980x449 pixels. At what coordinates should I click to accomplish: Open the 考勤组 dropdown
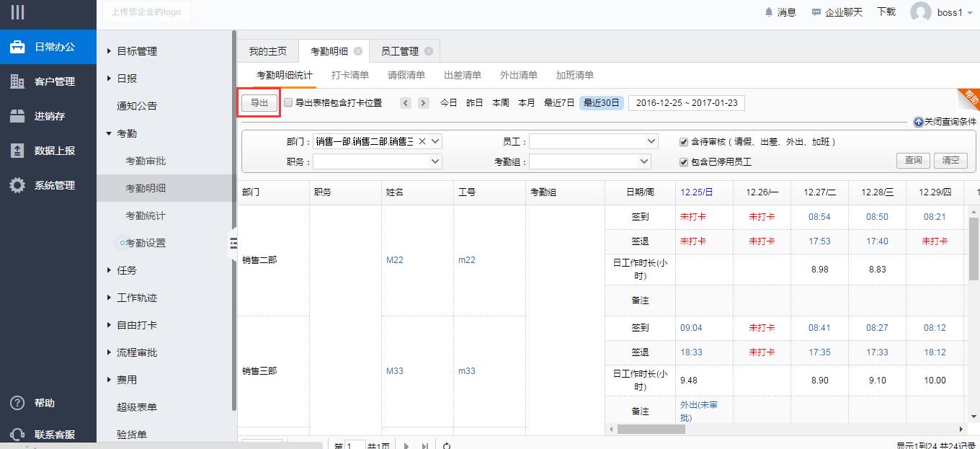589,162
